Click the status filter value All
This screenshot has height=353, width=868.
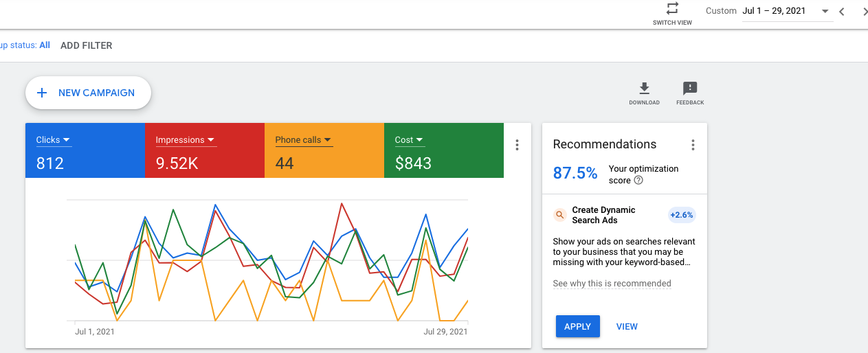pos(45,45)
